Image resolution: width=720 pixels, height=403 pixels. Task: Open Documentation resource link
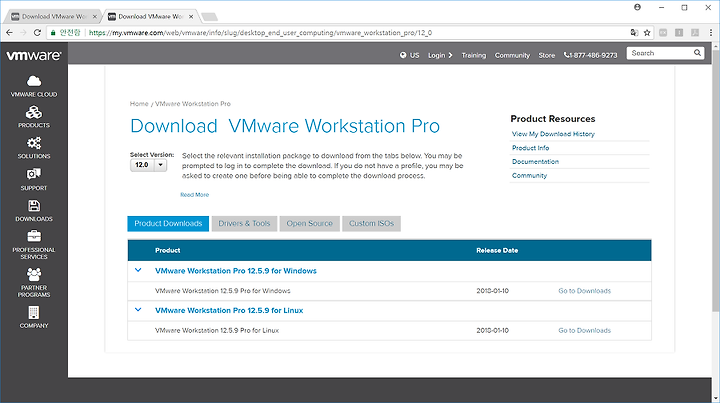point(535,162)
